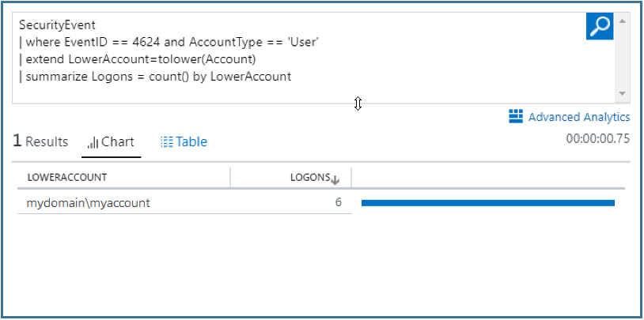The width and height of the screenshot is (644, 320).
Task: Click the Advanced Analytics grid icon
Action: point(516,116)
